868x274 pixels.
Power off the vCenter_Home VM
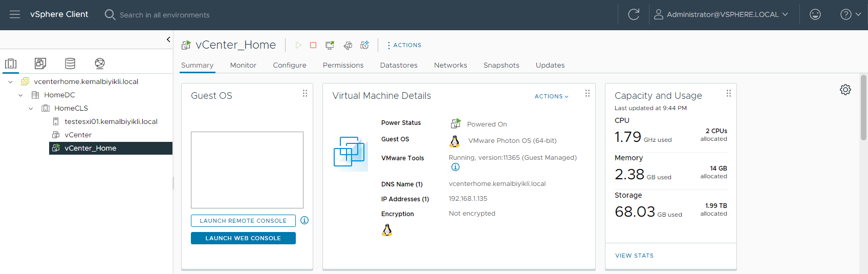[x=313, y=45]
